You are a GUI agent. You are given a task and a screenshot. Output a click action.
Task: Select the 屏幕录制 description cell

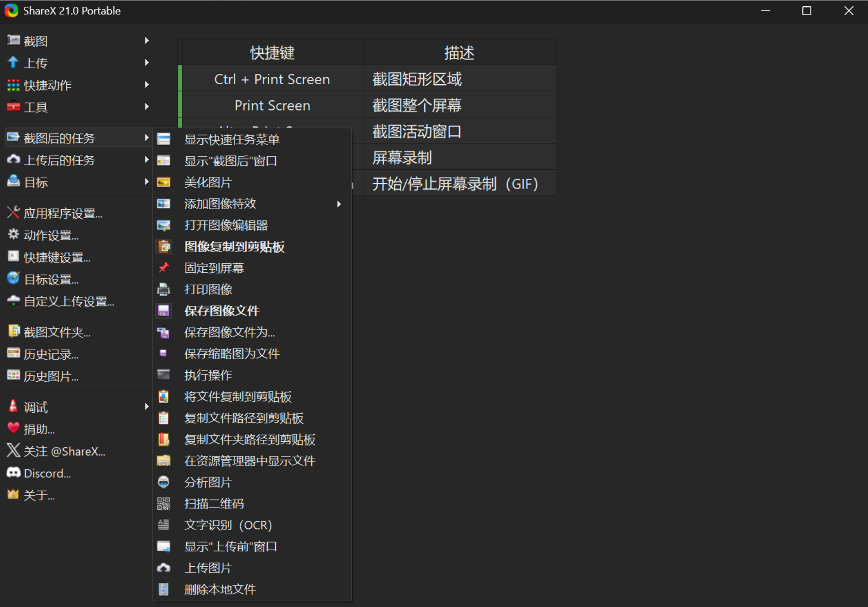click(x=460, y=157)
